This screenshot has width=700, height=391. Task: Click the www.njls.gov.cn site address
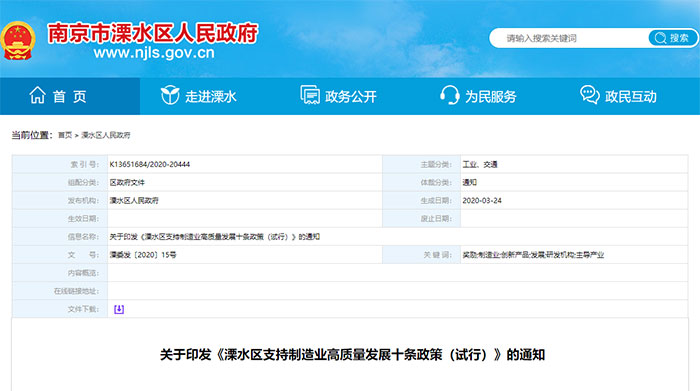pyautogui.click(x=154, y=53)
